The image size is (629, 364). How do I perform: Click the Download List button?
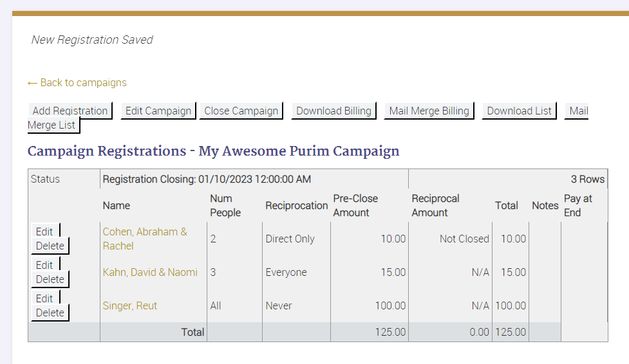pos(519,111)
